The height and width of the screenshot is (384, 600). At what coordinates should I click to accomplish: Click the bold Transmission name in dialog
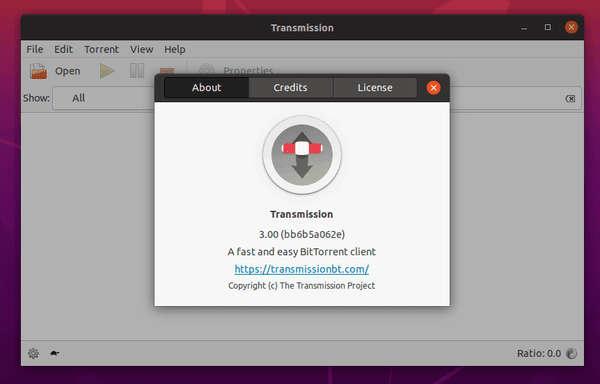302,214
